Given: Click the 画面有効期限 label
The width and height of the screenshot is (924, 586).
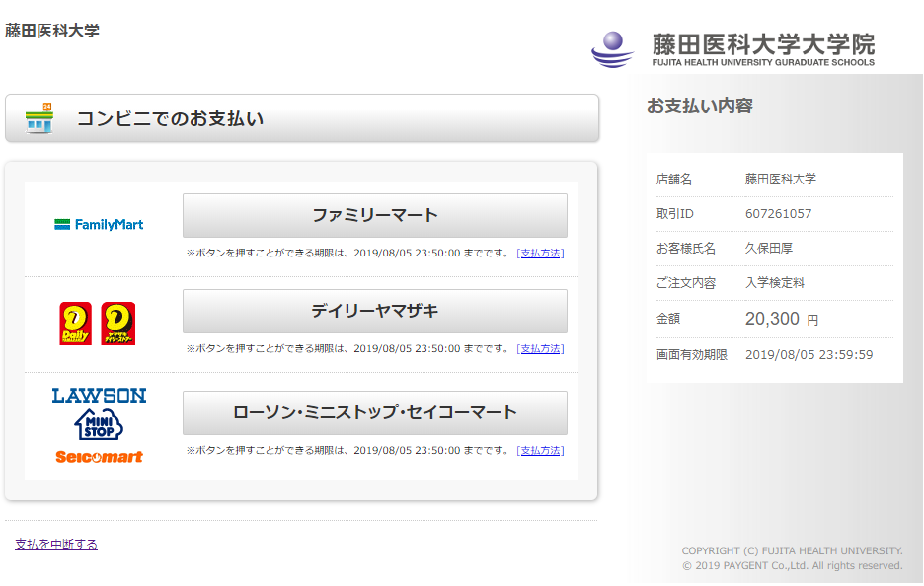Looking at the screenshot, I should coord(692,354).
